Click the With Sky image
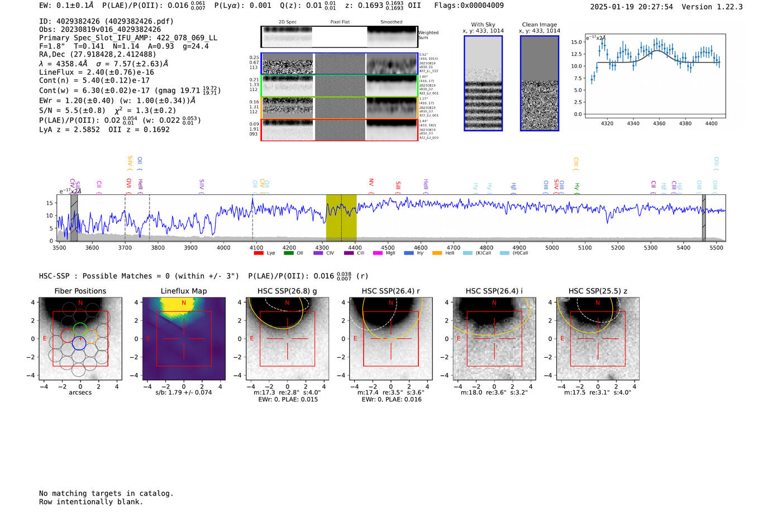Viewport: 782px width, 532px height. pyautogui.click(x=483, y=83)
